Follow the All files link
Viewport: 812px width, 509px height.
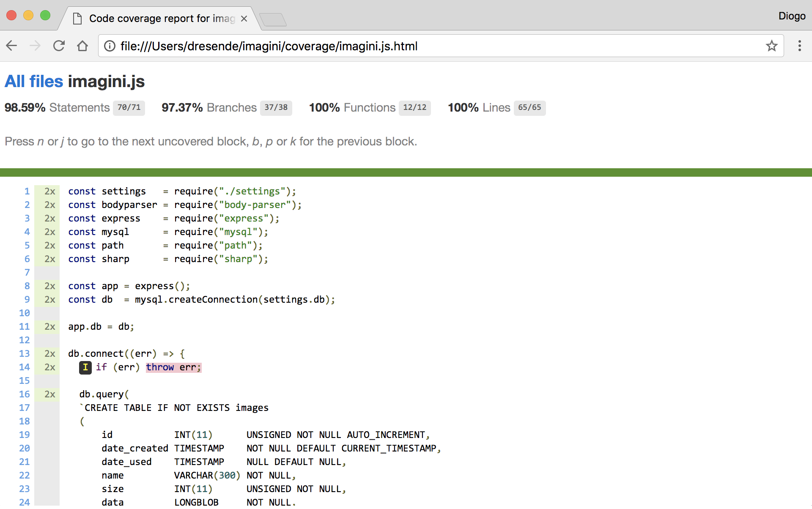click(x=34, y=81)
